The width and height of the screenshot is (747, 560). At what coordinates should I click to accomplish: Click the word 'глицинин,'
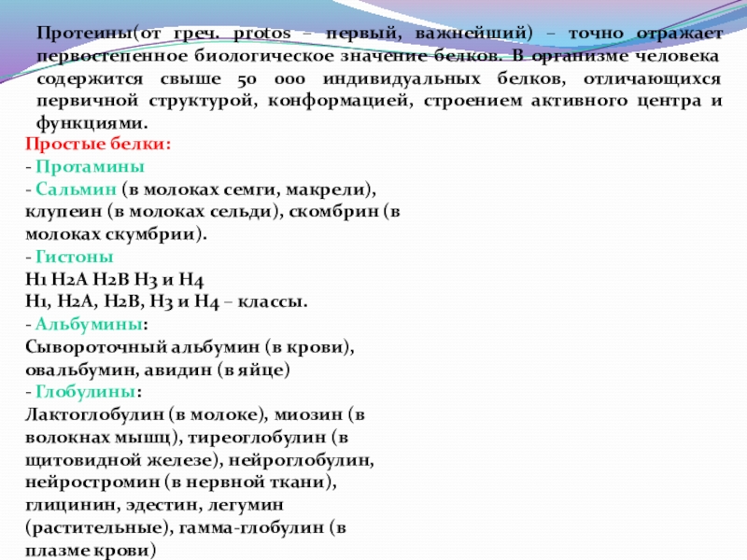point(71,505)
